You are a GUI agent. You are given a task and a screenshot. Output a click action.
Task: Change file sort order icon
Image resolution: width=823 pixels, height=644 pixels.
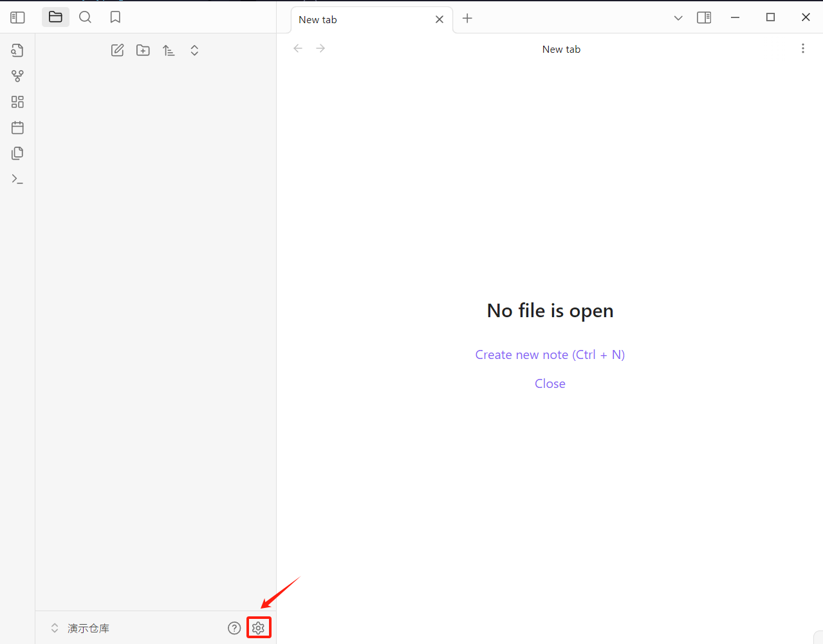click(x=169, y=50)
